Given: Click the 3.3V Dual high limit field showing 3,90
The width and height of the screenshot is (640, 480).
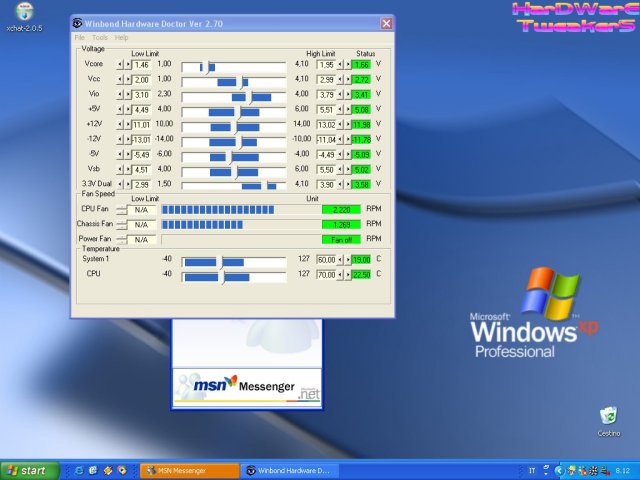Looking at the screenshot, I should [x=326, y=184].
